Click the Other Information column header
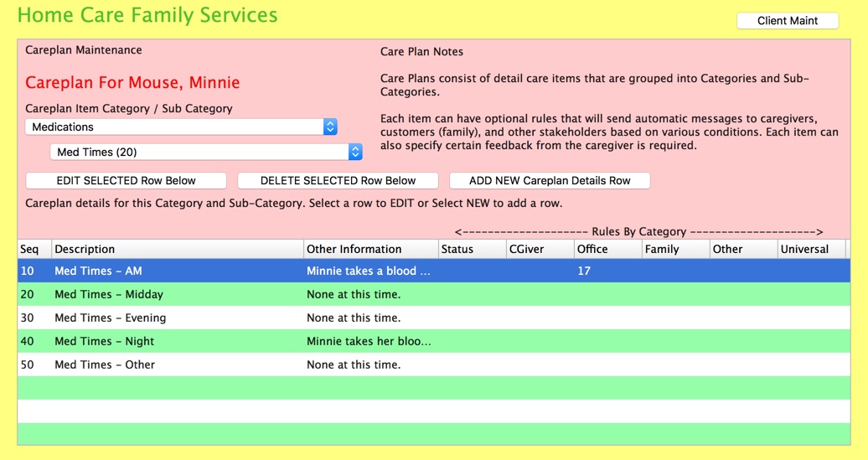Viewport: 868px width, 460px height. click(x=370, y=249)
